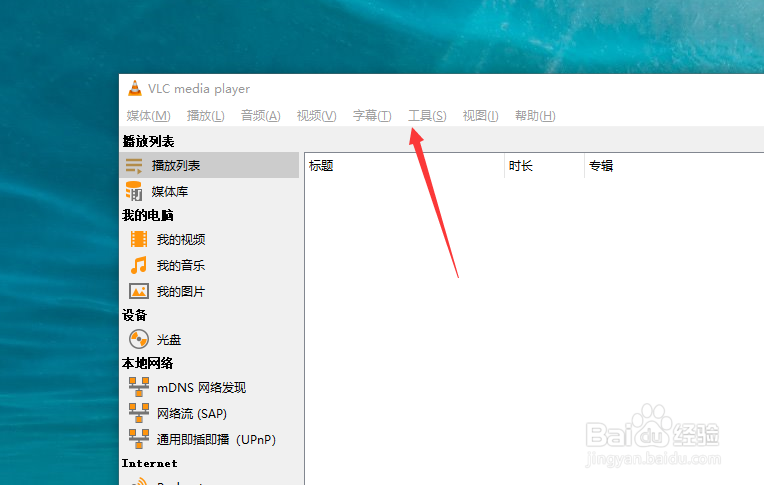Open the 视频(V) menu

click(316, 116)
